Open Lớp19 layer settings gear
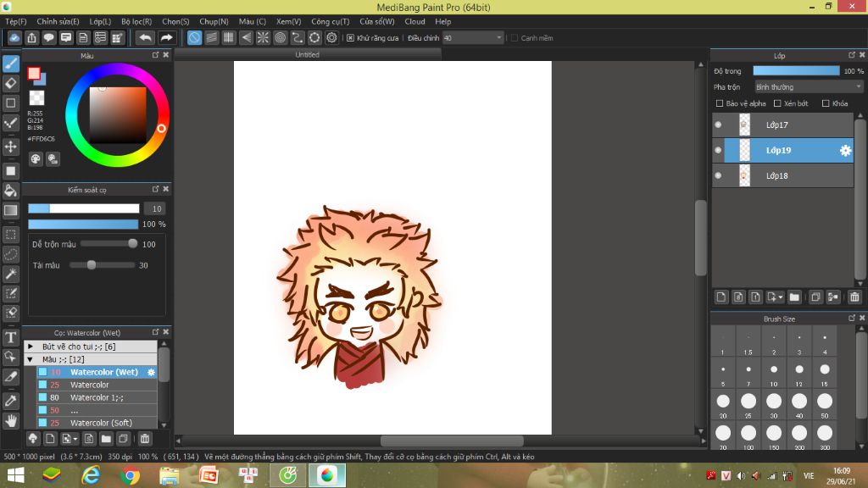Image resolution: width=868 pixels, height=488 pixels. pyautogui.click(x=845, y=151)
